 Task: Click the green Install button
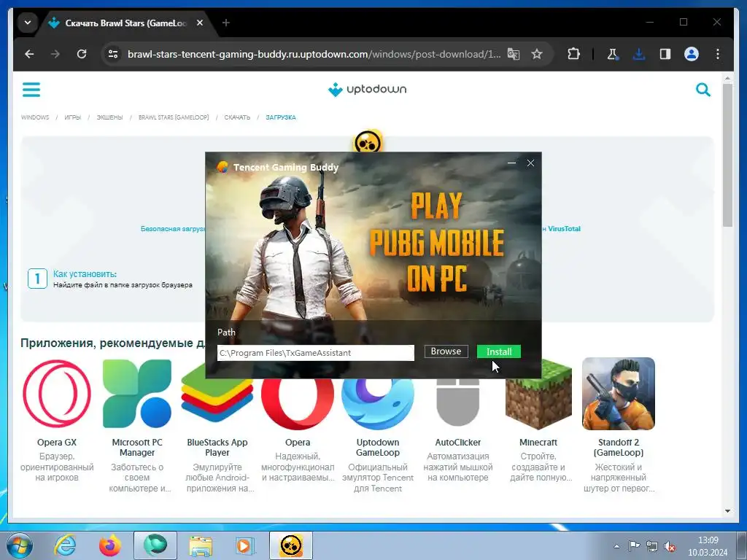pos(499,351)
